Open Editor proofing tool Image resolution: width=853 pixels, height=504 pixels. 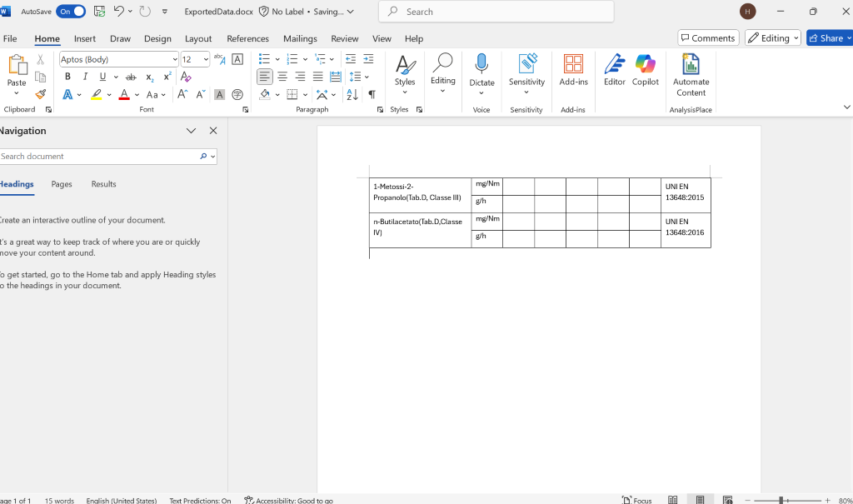coord(614,70)
